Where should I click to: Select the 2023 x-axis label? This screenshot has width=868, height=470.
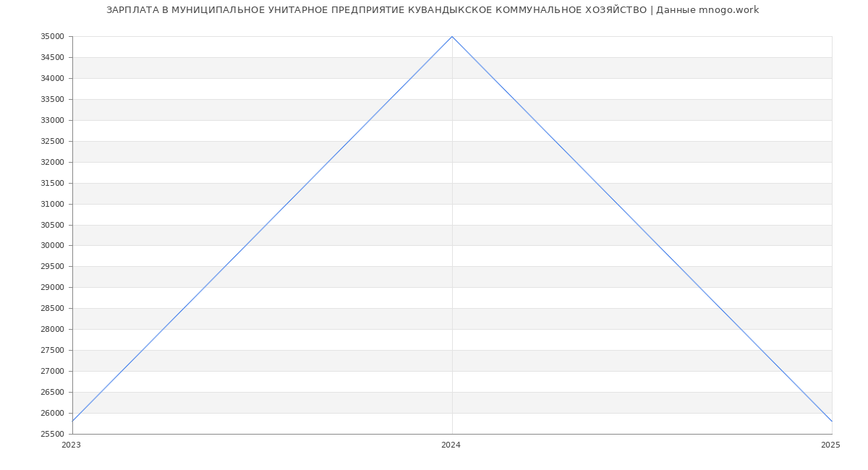coord(72,445)
